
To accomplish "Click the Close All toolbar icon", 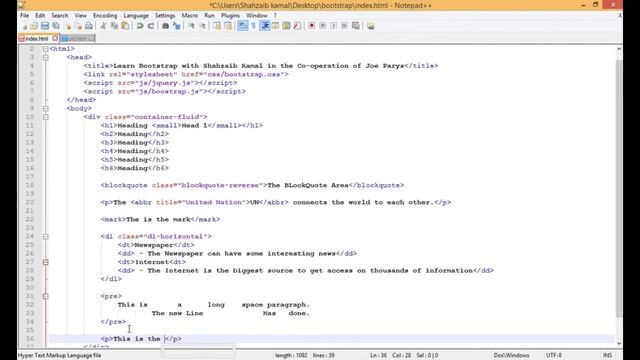I will pos(78,26).
